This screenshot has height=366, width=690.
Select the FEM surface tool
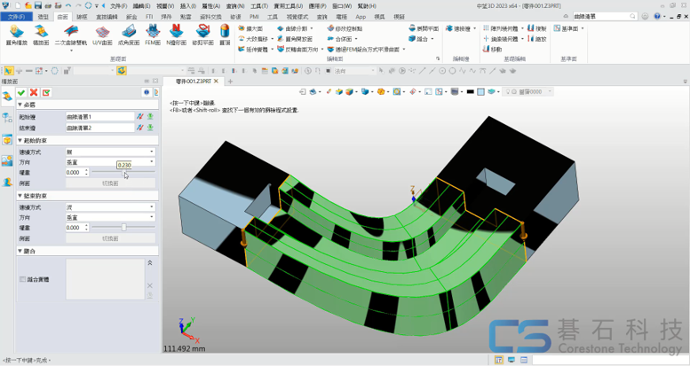click(x=152, y=35)
